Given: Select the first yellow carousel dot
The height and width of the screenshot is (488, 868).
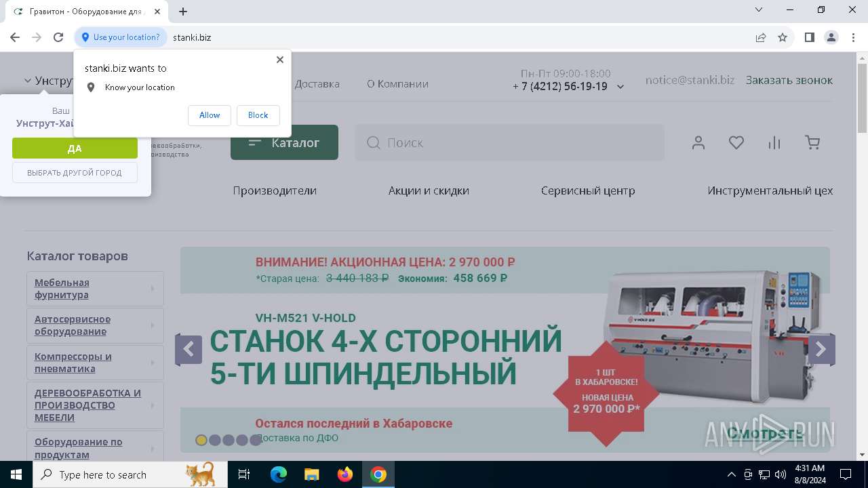Looking at the screenshot, I should (x=201, y=440).
